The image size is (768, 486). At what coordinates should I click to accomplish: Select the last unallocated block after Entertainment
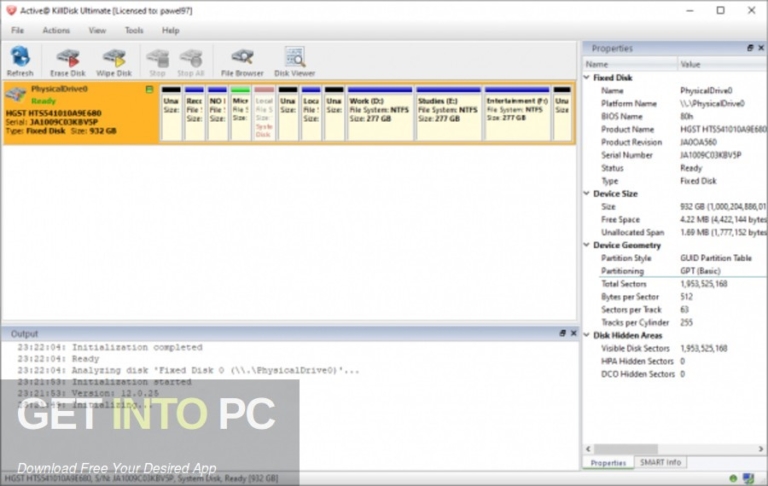tap(562, 114)
